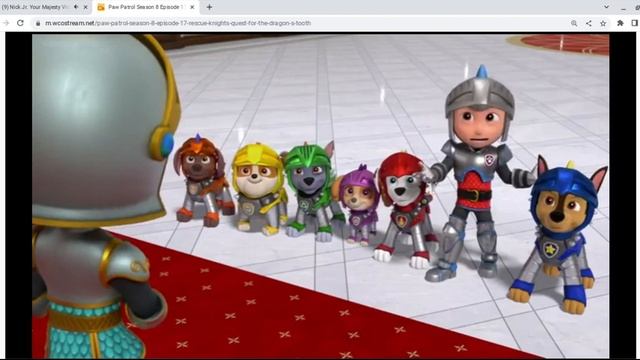View site information via lock icon
This screenshot has width=640, height=360.
pyautogui.click(x=38, y=23)
